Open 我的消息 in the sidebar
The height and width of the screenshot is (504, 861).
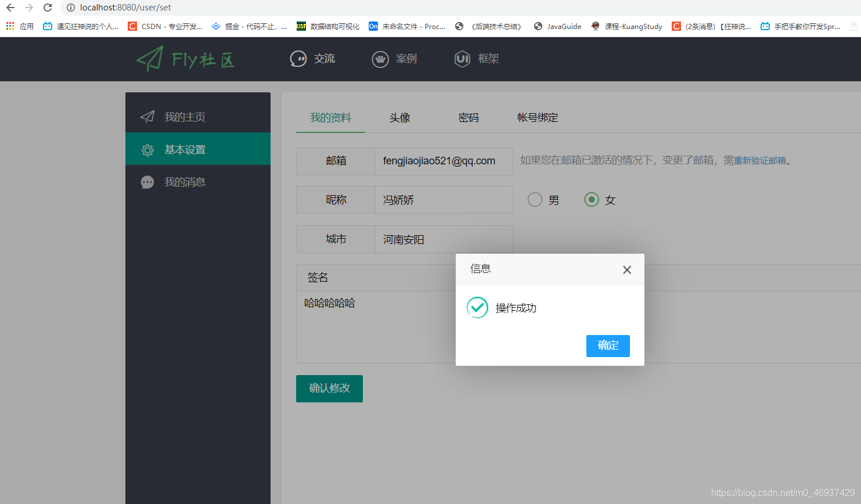[x=198, y=182]
